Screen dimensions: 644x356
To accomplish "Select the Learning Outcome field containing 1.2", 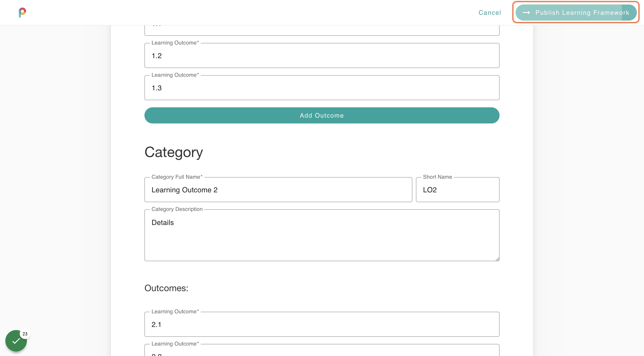I will [322, 55].
